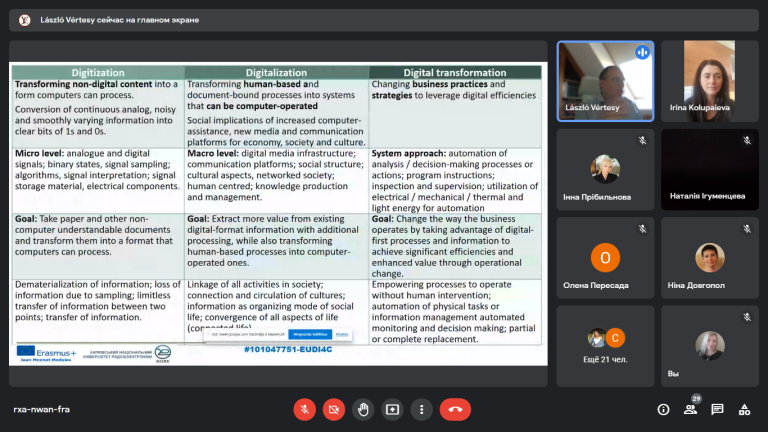Click the presenter avatar in top banner
The image size is (768, 432).
pos(24,20)
